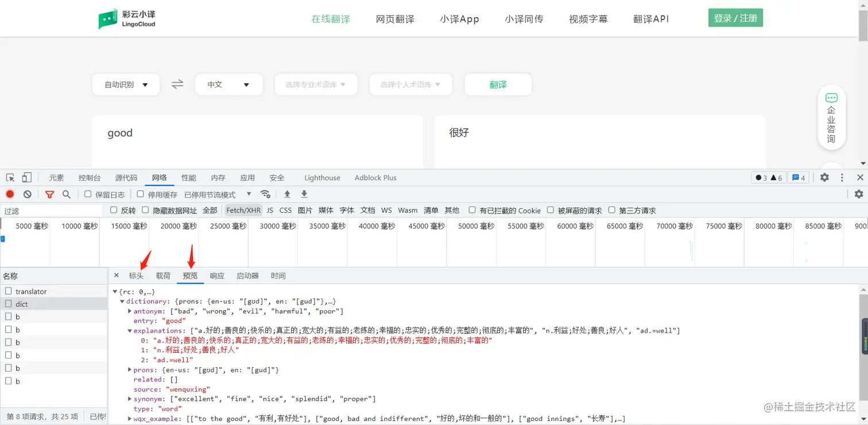Screen dimensions: 868x425
Task: Open the 已停用节流模式 throttling dropdown
Action: [x=218, y=194]
